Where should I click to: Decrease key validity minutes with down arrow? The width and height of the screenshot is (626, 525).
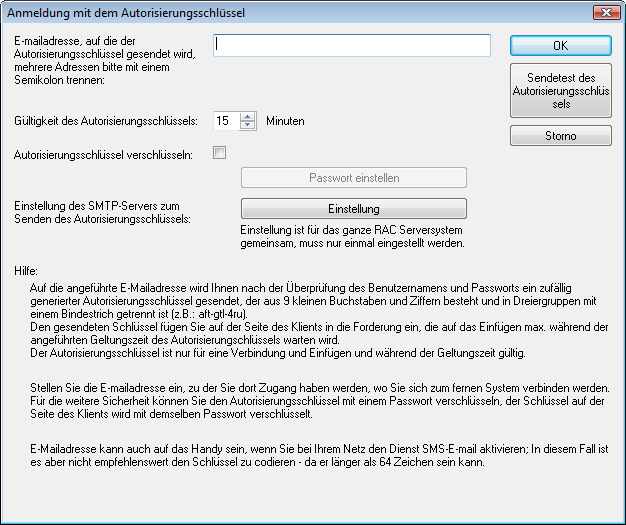248,125
